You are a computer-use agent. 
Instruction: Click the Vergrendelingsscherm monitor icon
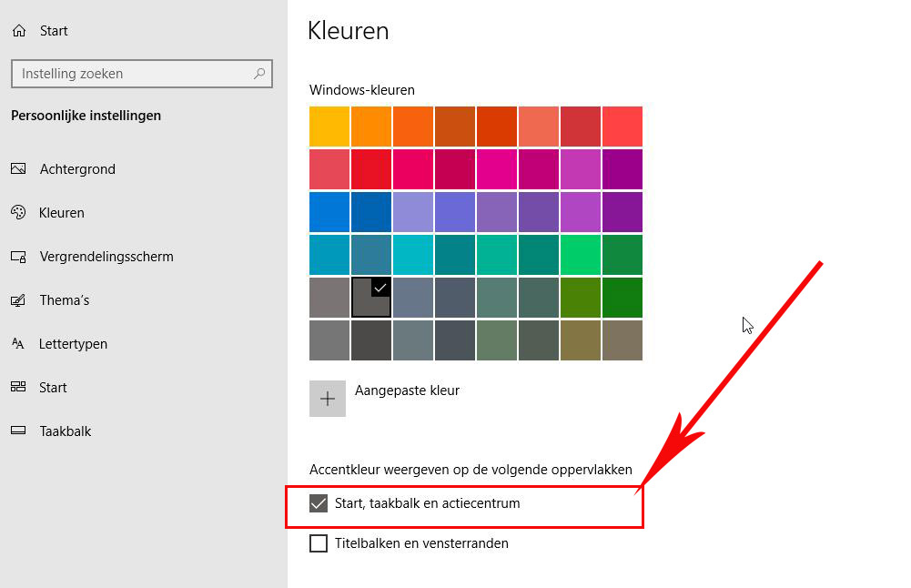click(x=18, y=257)
